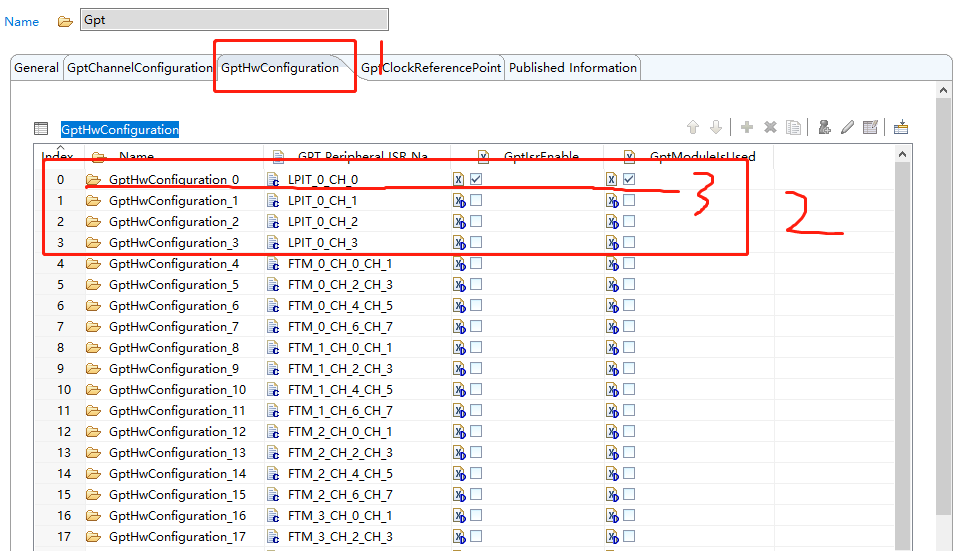
Task: Click the add element plus icon
Action: point(746,127)
